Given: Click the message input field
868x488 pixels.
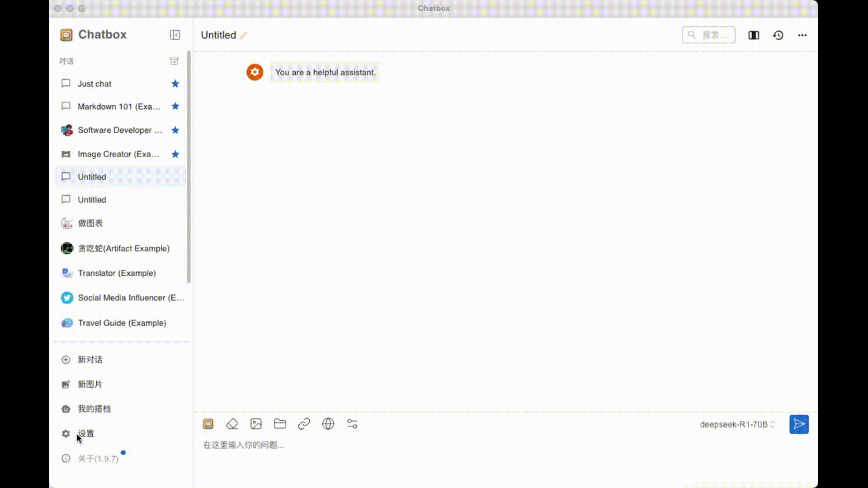Looking at the screenshot, I should pos(505,445).
